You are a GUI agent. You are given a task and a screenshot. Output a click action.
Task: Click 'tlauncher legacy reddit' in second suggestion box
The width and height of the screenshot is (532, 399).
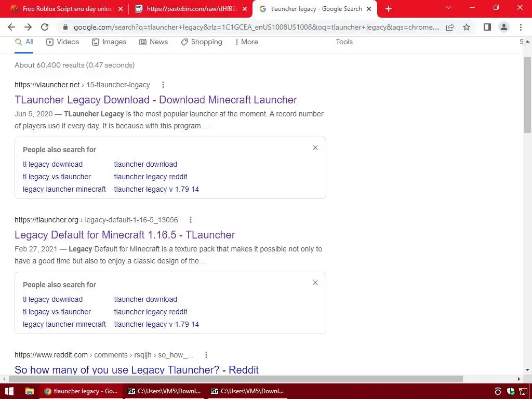(151, 312)
